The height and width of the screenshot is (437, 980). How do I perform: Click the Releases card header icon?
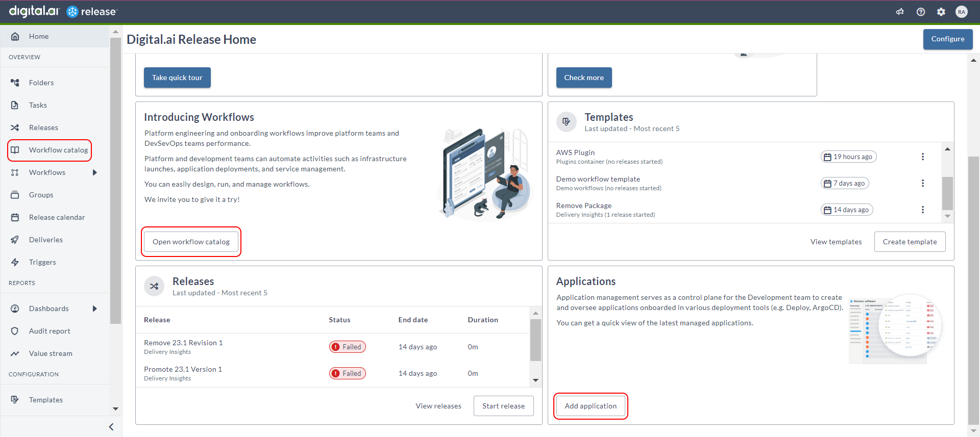point(154,286)
